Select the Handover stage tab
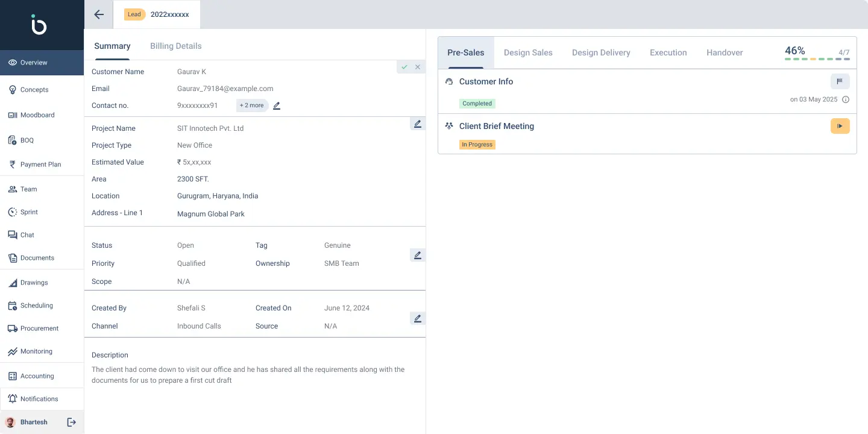This screenshot has width=868, height=434. [725, 52]
